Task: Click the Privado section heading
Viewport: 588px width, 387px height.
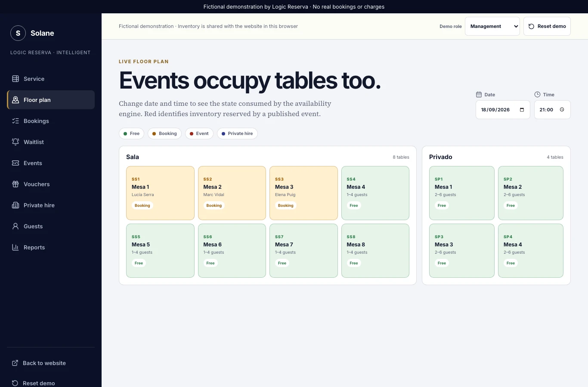Action: click(441, 157)
